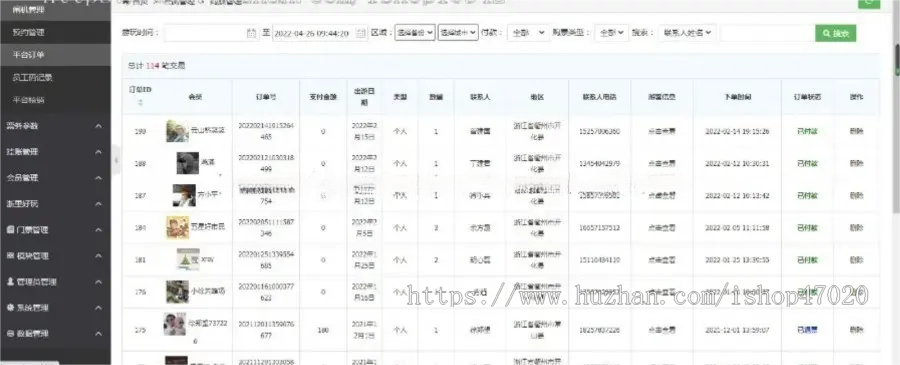This screenshot has width=900, height=365.
Task: Click order time 2022-01-25 13:39:55
Action: [737, 259]
